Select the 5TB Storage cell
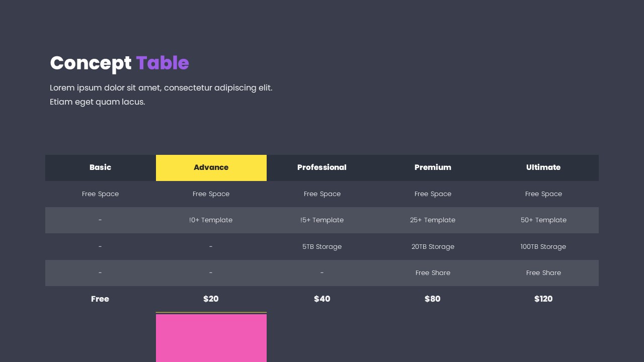 pos(322,246)
